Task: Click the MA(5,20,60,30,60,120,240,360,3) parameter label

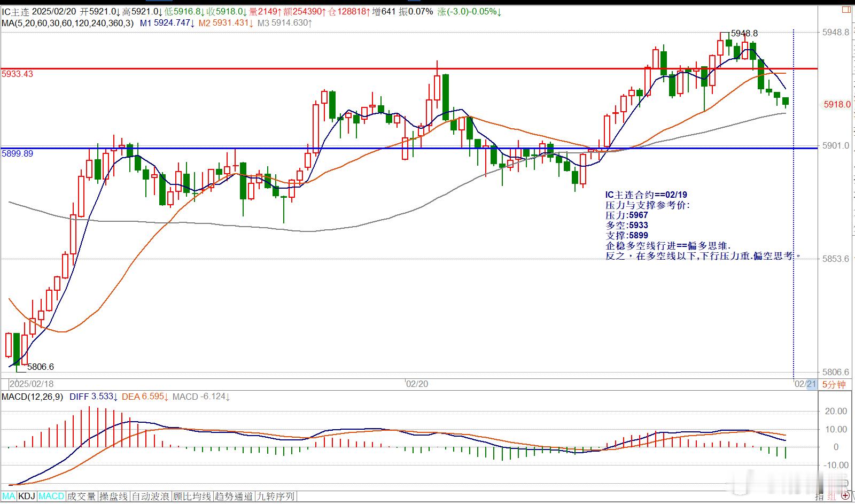Action: click(68, 23)
